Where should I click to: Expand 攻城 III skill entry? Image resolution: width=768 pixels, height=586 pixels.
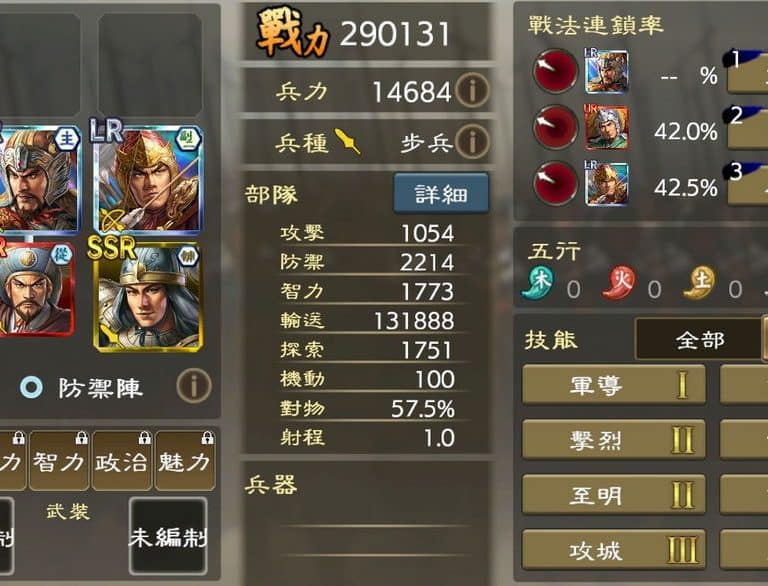(614, 550)
